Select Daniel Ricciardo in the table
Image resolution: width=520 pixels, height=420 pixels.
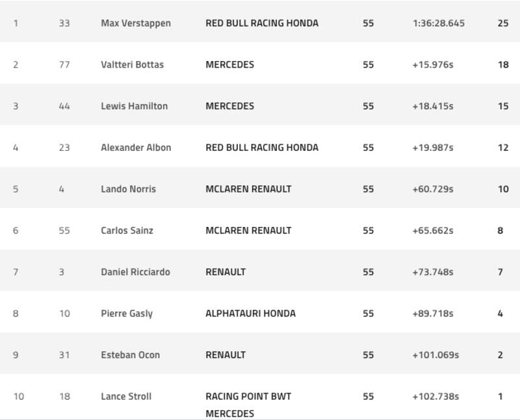click(135, 272)
